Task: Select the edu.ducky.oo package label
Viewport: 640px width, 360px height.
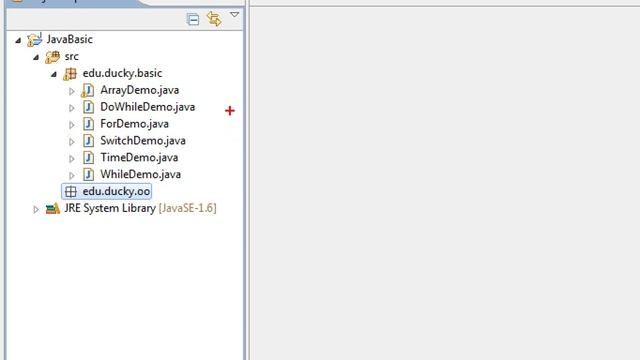Action: pos(116,191)
